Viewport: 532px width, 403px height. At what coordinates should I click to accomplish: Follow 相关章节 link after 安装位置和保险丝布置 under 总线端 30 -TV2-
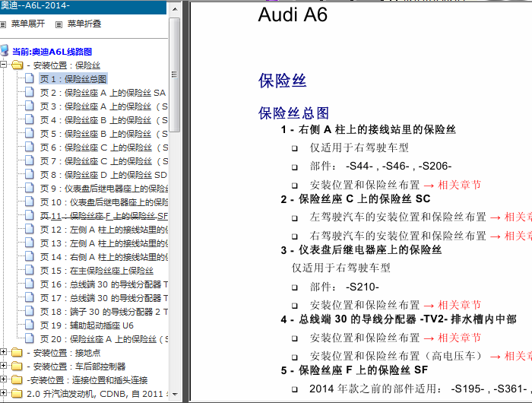[x=459, y=338]
